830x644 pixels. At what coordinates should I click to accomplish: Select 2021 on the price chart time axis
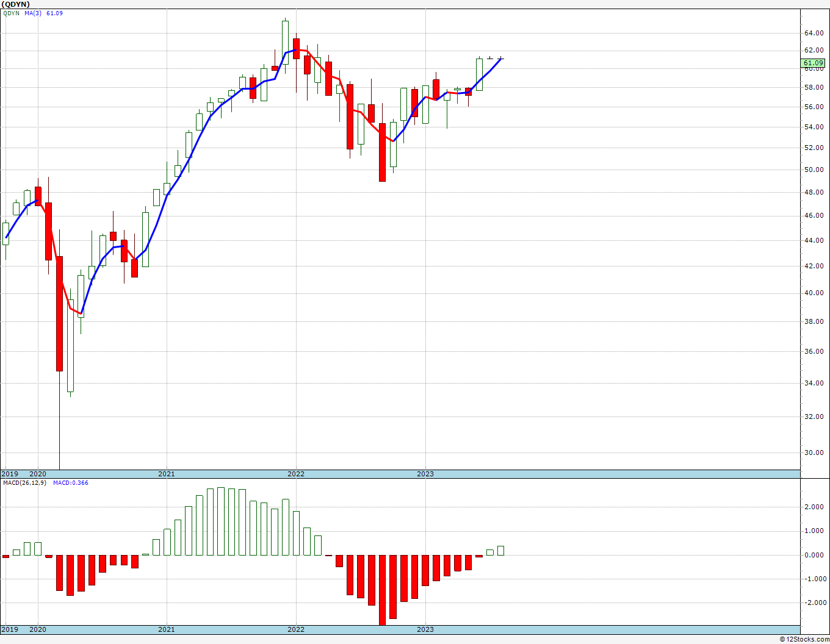click(x=167, y=474)
